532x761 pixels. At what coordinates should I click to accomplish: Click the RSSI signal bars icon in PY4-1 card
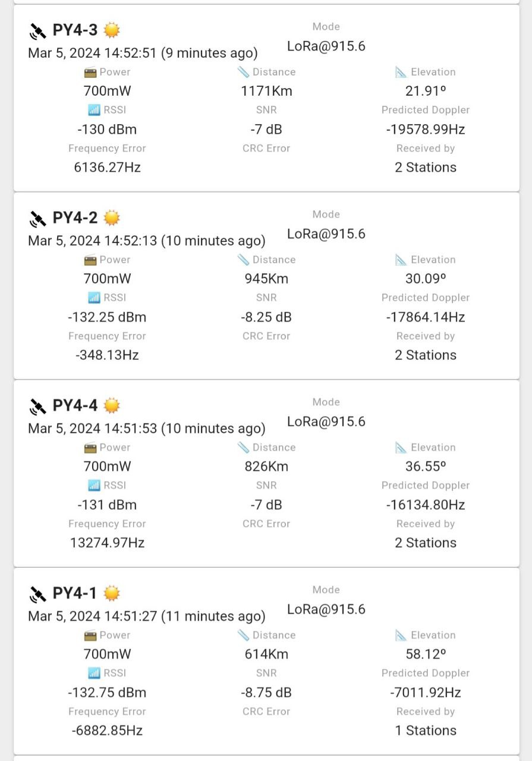click(94, 673)
